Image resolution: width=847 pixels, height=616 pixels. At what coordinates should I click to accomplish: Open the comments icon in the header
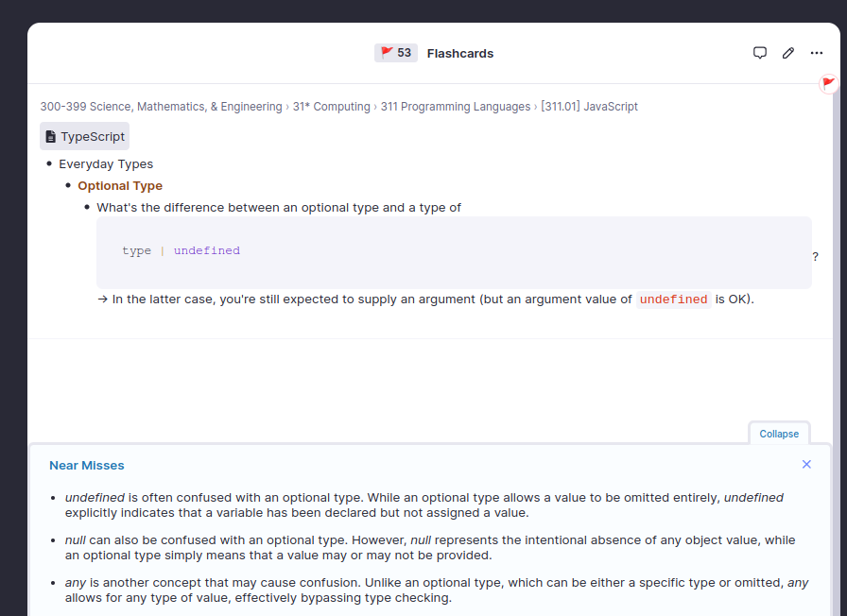759,53
